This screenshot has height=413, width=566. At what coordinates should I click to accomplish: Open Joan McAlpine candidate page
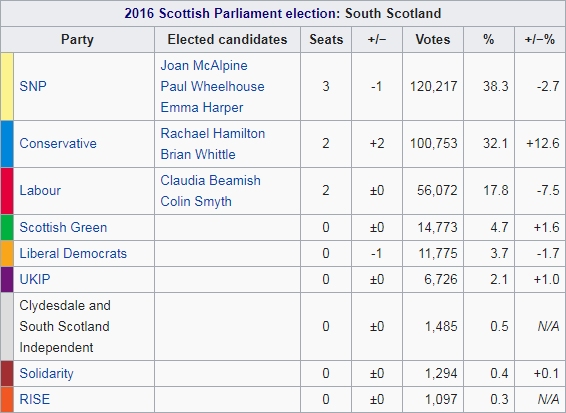point(204,65)
